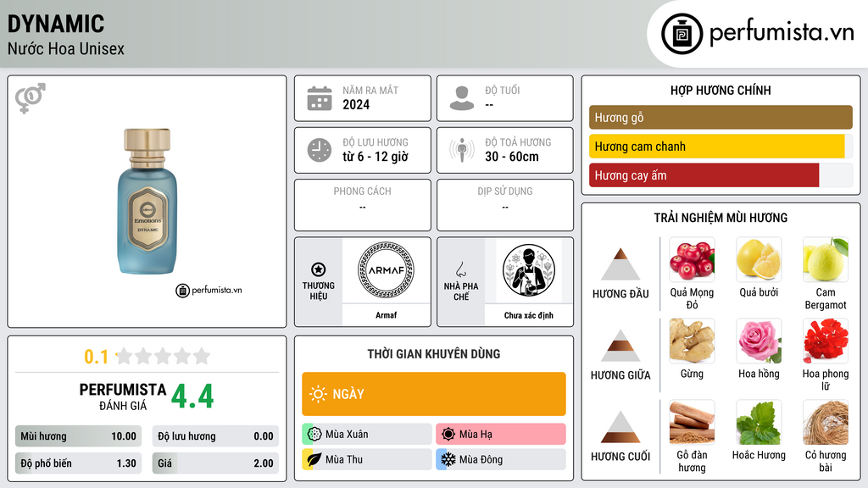
Task: Select the Gỗ đàn hương note image
Action: click(x=692, y=422)
